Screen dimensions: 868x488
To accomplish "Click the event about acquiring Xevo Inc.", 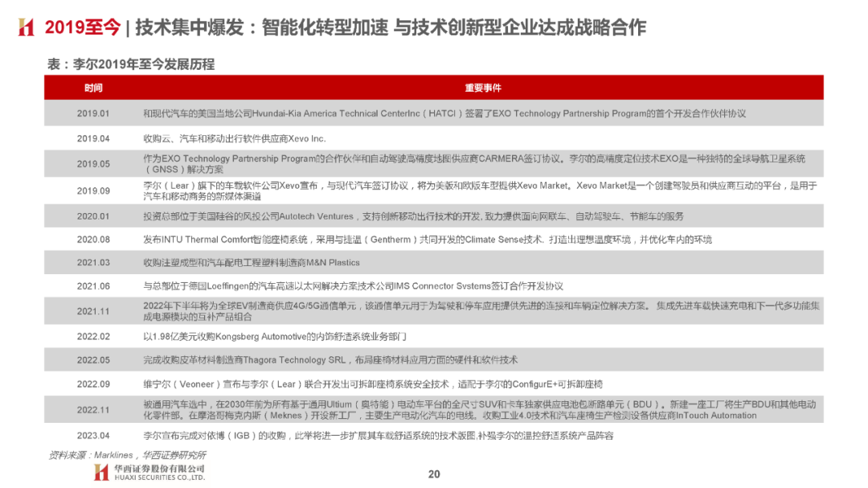I will [235, 138].
